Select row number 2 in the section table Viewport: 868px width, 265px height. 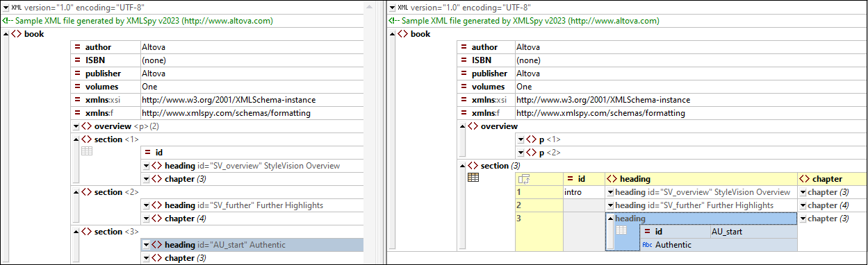539,205
